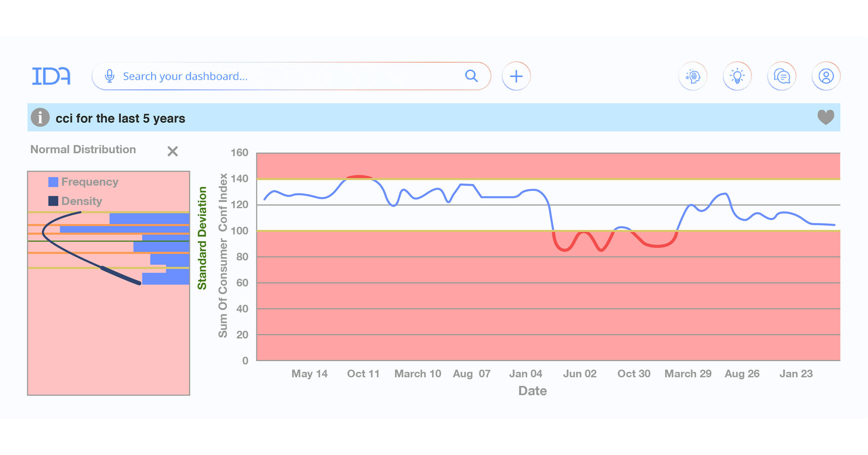Click the search magnifier icon
Screen dimensions: 868x455
pos(471,76)
